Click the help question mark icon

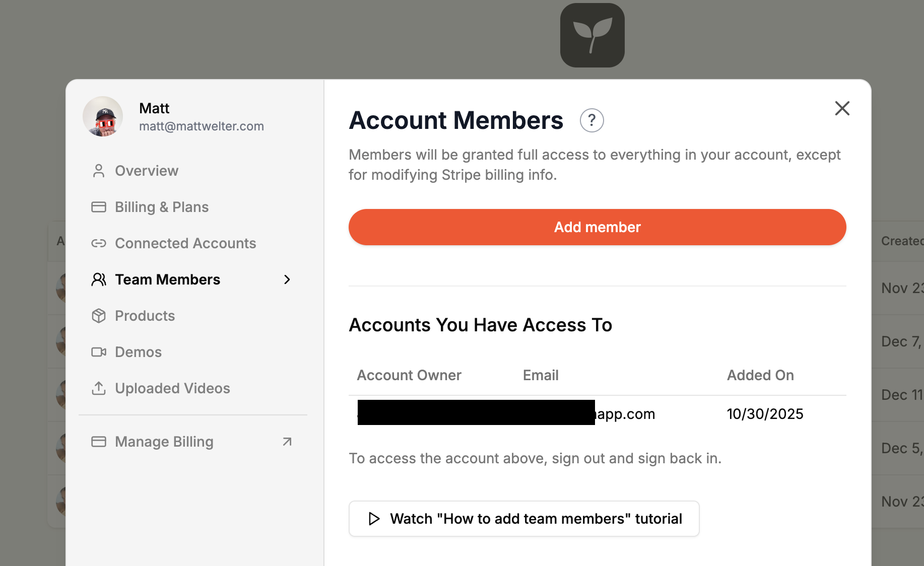pyautogui.click(x=591, y=121)
